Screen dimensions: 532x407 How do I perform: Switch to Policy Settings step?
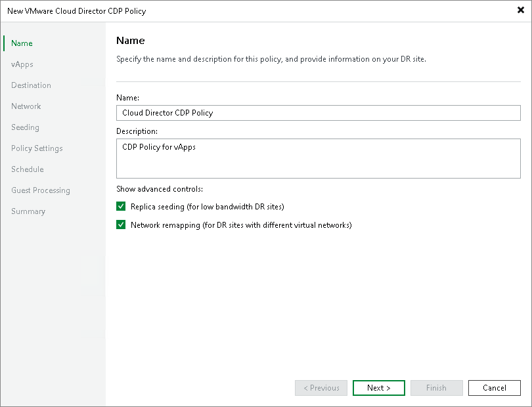(37, 148)
